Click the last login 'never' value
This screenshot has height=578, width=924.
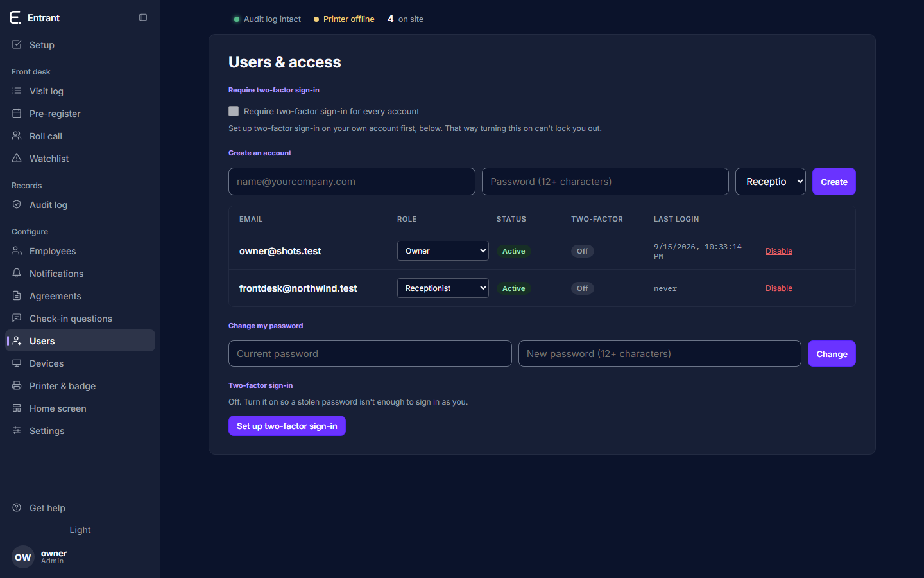[665, 288]
